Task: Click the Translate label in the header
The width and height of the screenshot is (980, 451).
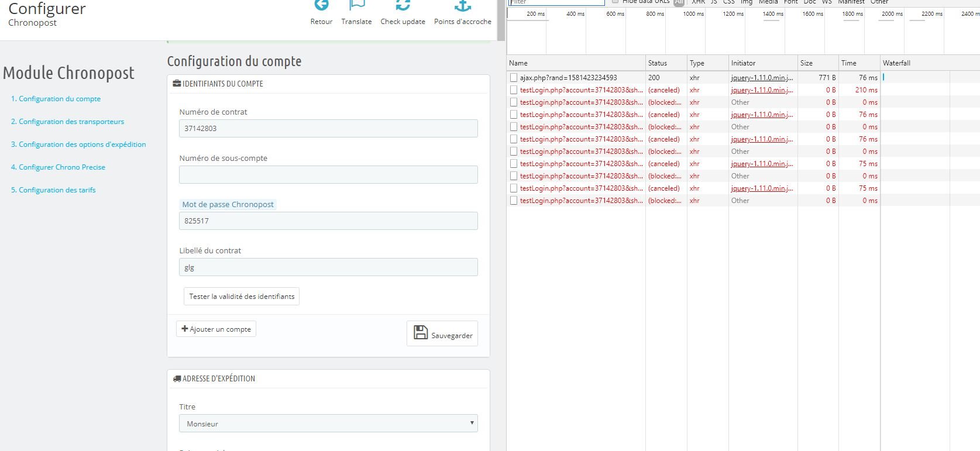Action: (357, 22)
